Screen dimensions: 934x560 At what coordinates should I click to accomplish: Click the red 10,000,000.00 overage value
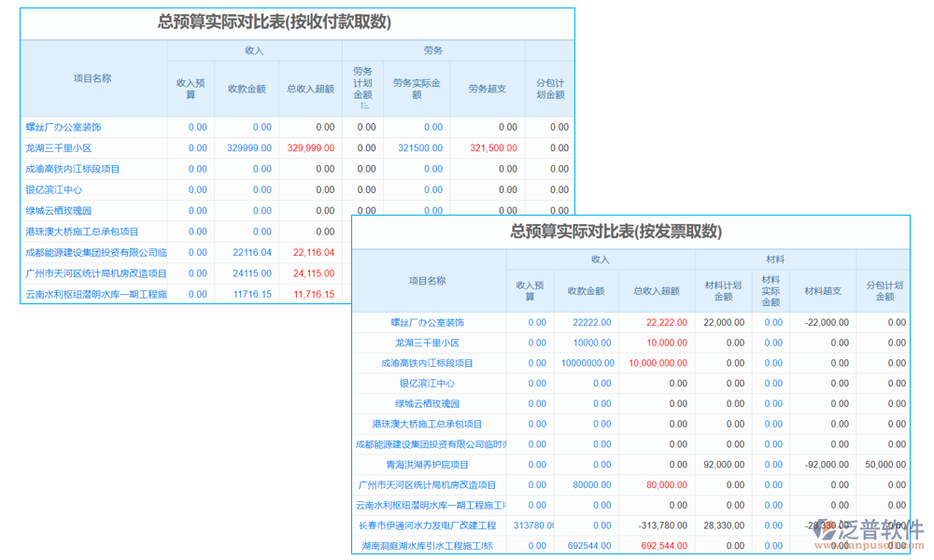click(659, 362)
